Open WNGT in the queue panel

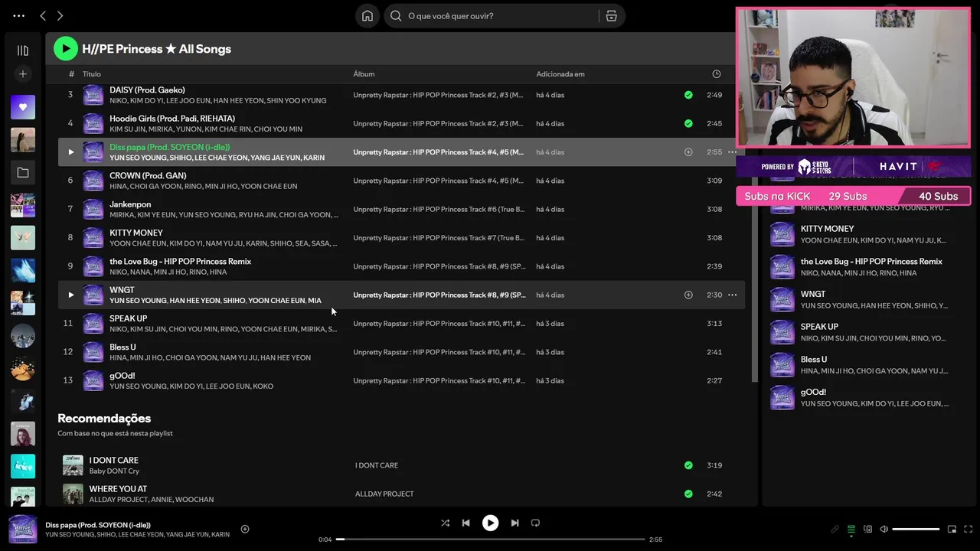pos(813,294)
